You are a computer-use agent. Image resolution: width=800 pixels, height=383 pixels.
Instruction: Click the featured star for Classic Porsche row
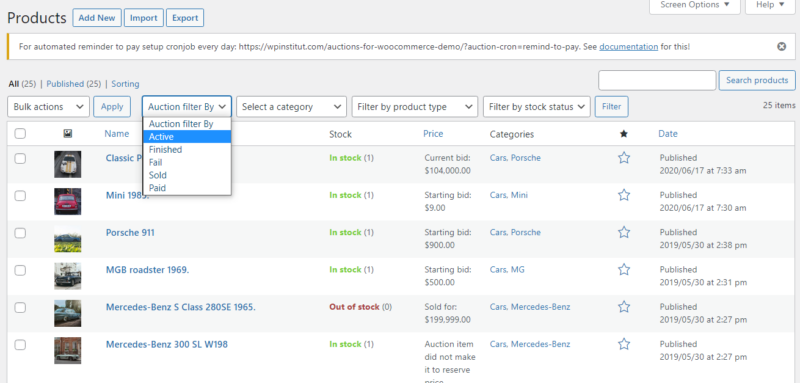623,158
